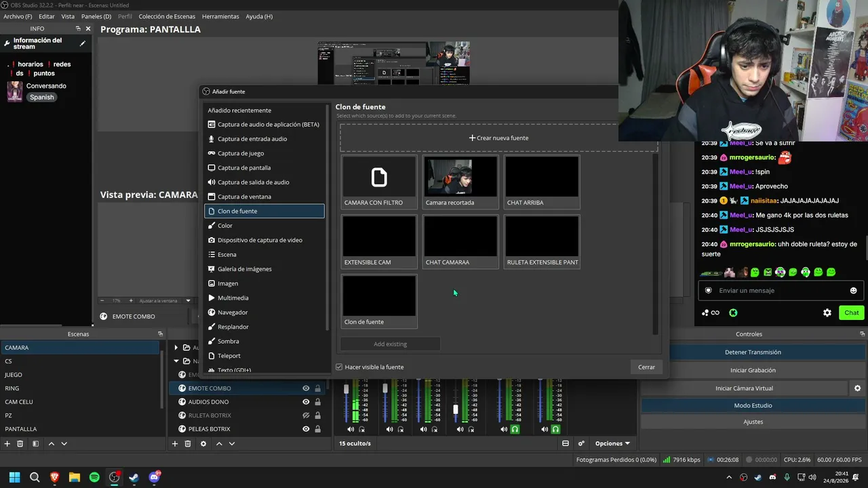Open Ajustes from Controles panel
Viewport: 868px width, 488px height.
pos(753,422)
